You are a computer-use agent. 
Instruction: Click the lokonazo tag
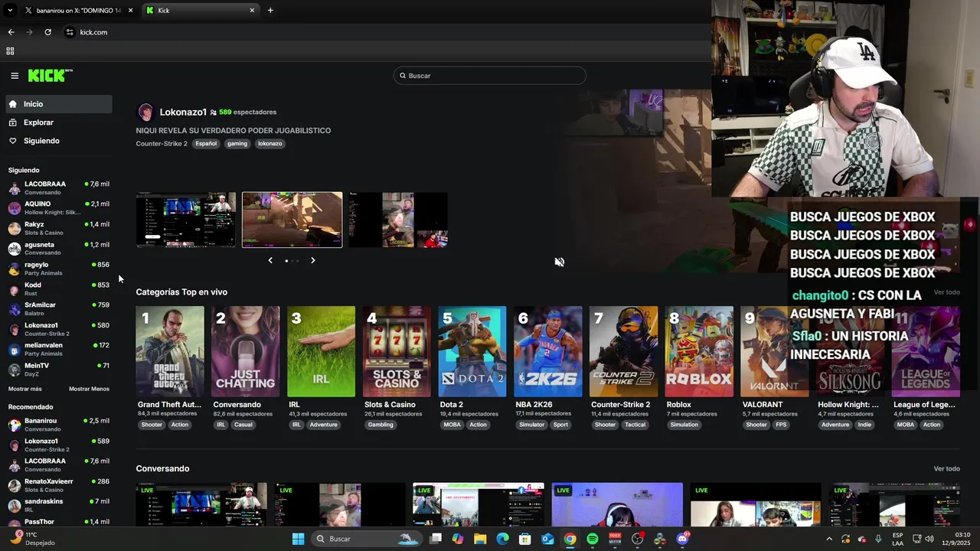pyautogui.click(x=269, y=144)
